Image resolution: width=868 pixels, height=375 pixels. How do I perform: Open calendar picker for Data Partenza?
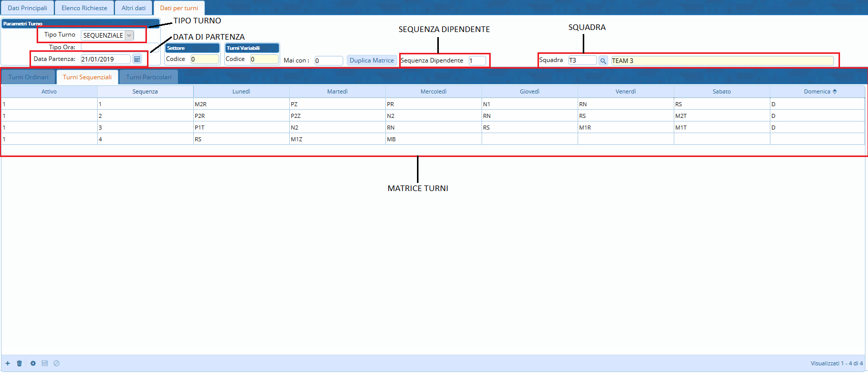click(x=137, y=59)
